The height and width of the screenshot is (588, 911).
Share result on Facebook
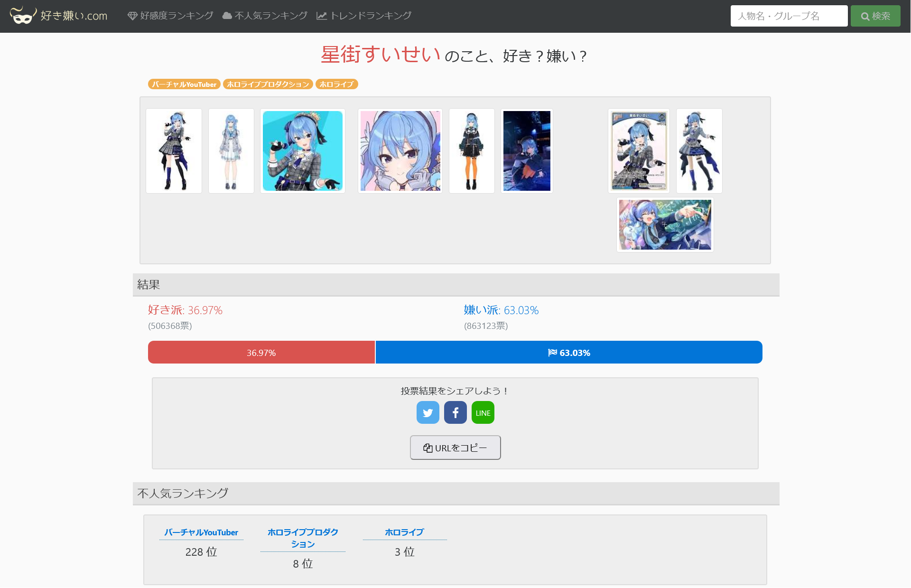(x=455, y=412)
